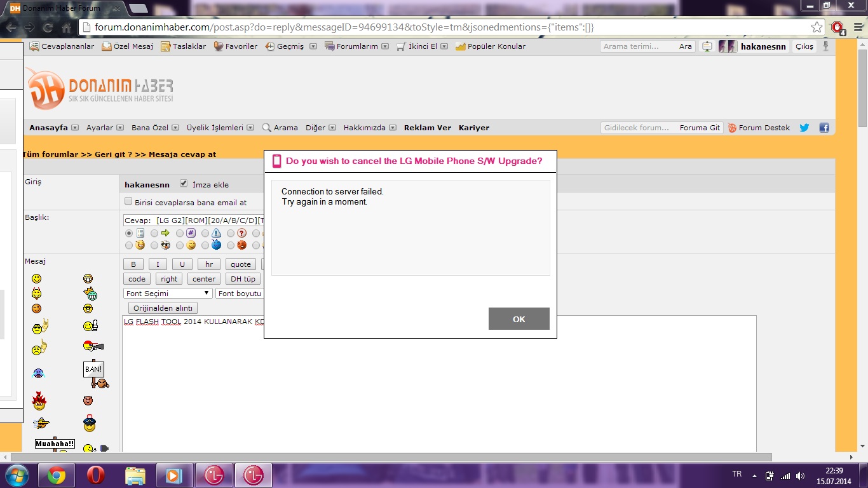Screen dimensions: 868x488
Task: Click the Donanım Haber logo
Action: [99, 88]
